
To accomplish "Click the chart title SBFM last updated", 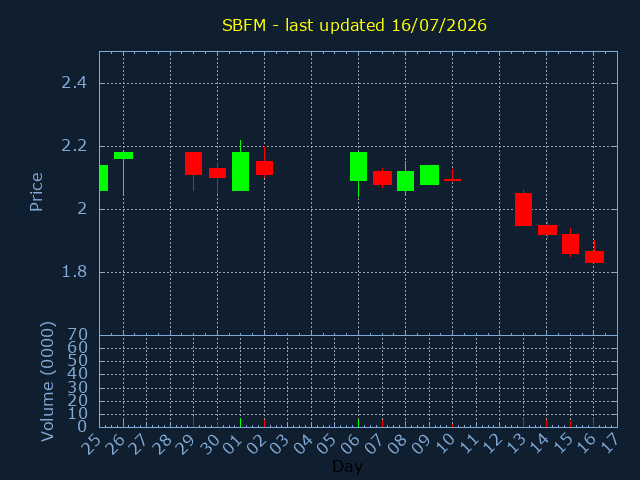I will tap(354, 25).
